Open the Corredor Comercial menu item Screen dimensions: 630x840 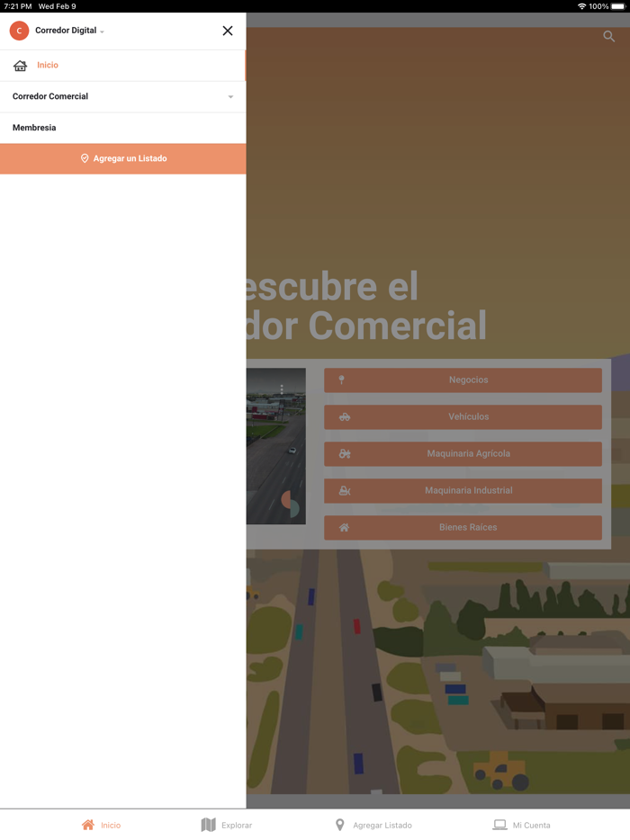pyautogui.click(x=122, y=96)
